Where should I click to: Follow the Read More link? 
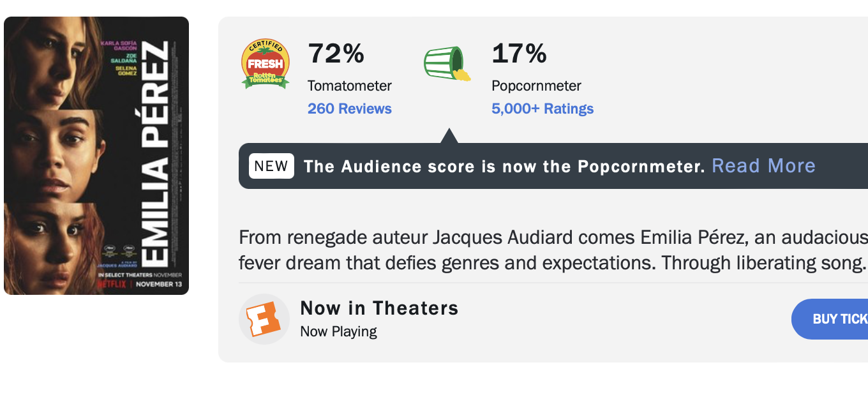click(763, 166)
